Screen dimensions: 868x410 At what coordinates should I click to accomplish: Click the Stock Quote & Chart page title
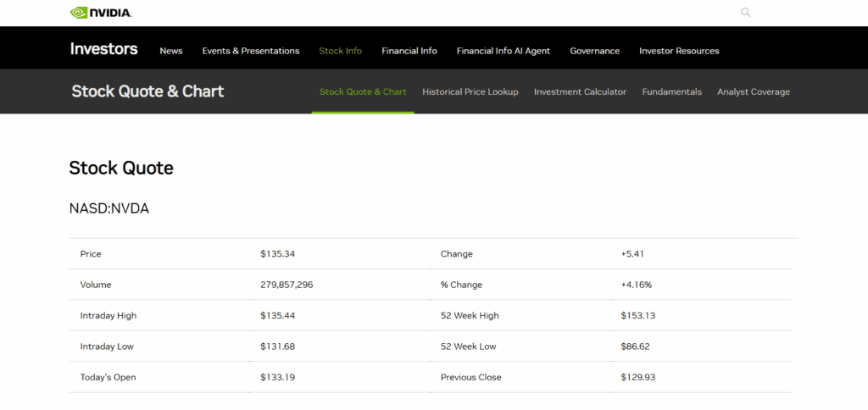point(147,91)
